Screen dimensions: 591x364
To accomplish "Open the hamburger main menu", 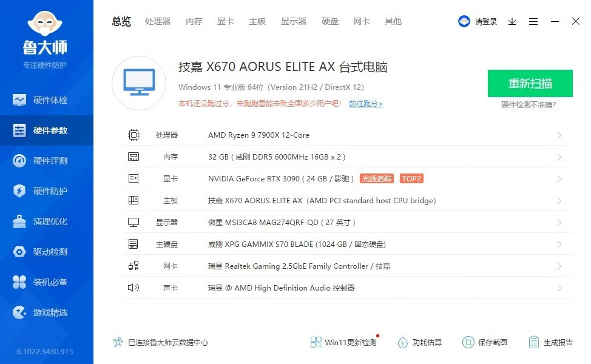I will click(533, 21).
